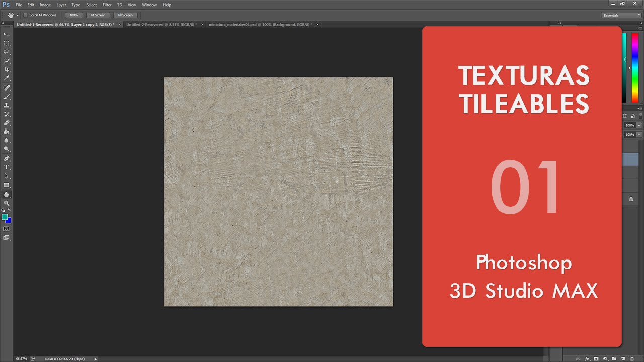Open the Window menu
644x362 pixels.
149,5
